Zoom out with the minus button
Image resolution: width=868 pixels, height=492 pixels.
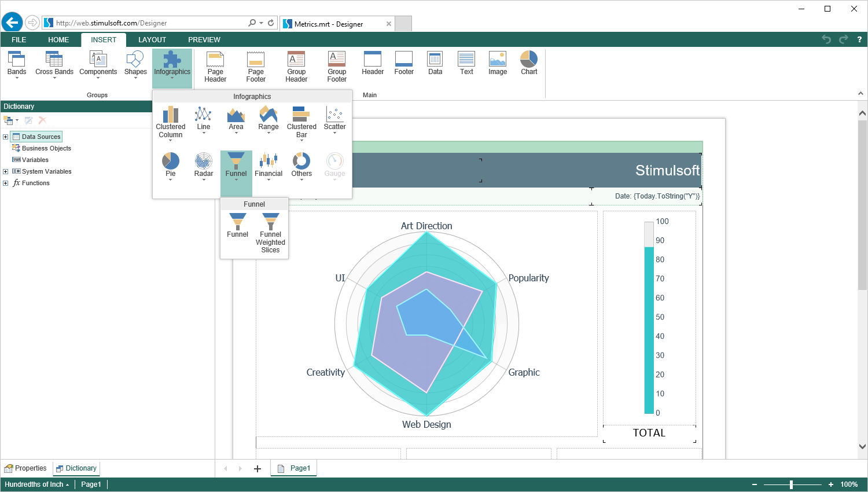click(x=755, y=484)
